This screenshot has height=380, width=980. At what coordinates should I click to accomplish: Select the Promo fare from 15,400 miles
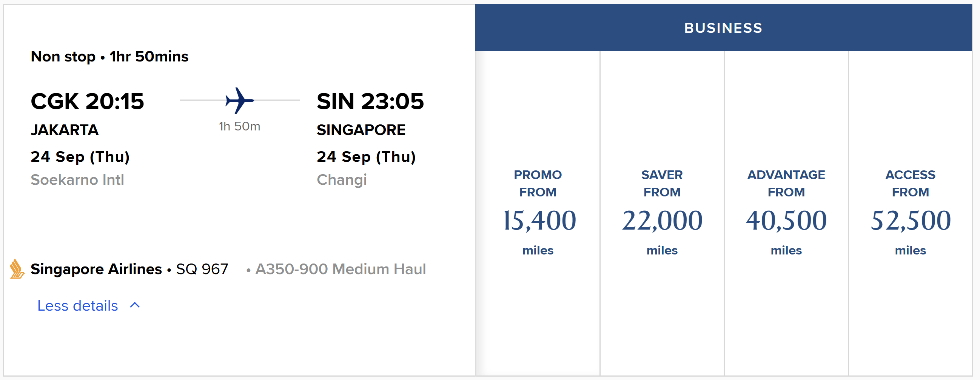click(538, 213)
